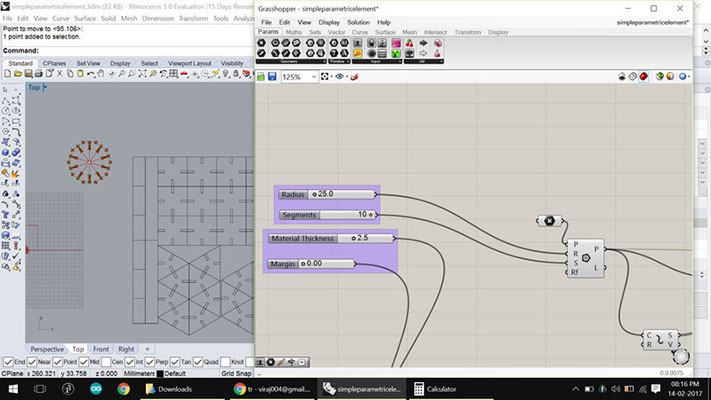
Task: Click the padlock Lock icon in Rhino toolbar
Action: point(236,73)
